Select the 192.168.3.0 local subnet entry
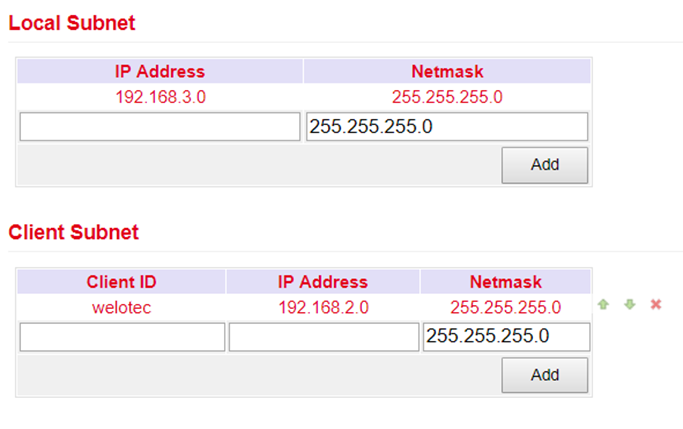Viewport: 683px width, 429px height. tap(160, 98)
